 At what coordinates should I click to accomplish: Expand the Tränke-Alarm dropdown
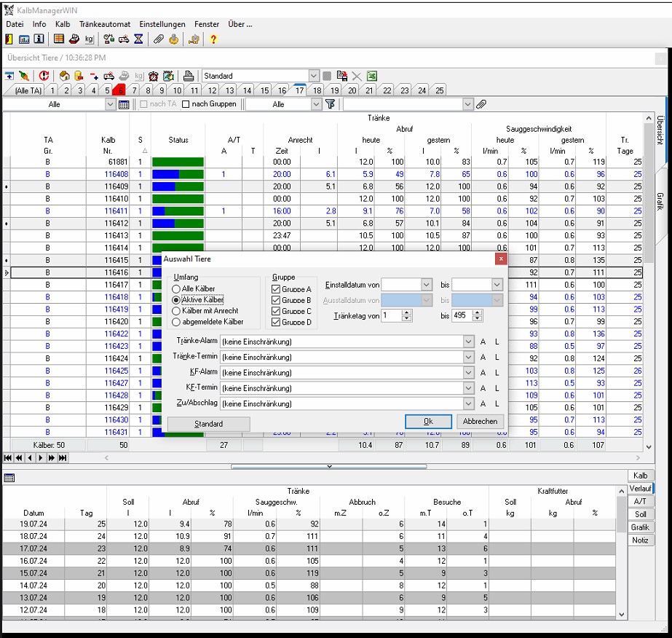468,342
